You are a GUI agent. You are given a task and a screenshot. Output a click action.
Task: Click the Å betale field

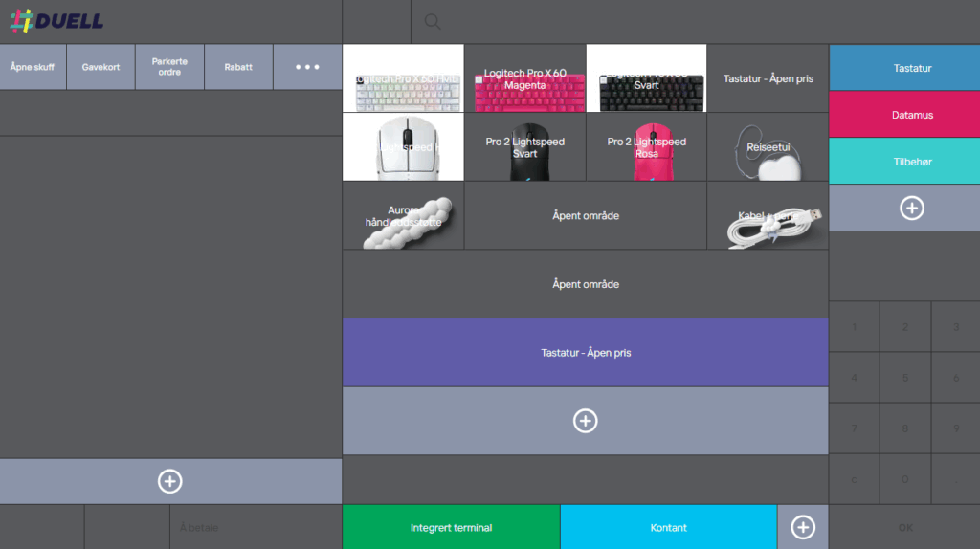[256, 527]
